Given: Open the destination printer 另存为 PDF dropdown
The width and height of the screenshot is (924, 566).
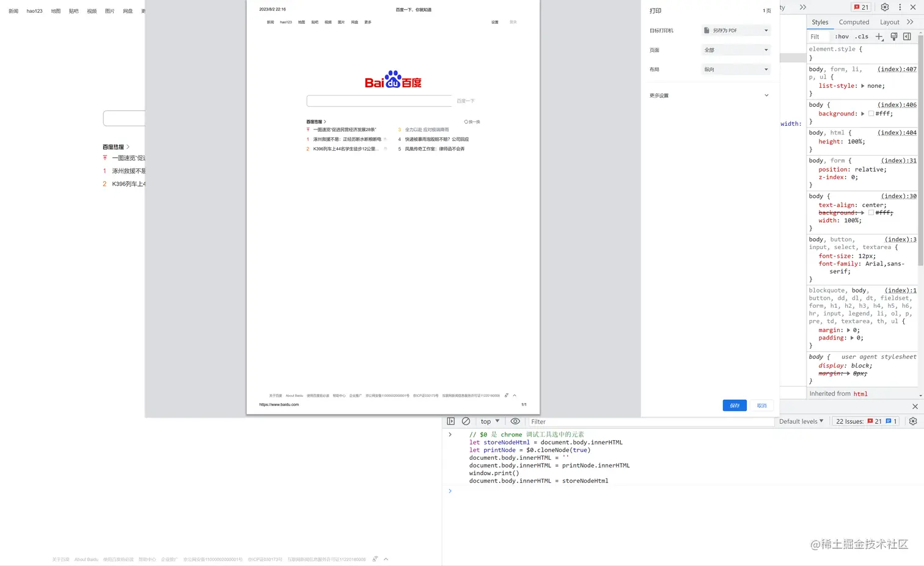Looking at the screenshot, I should coord(736,31).
